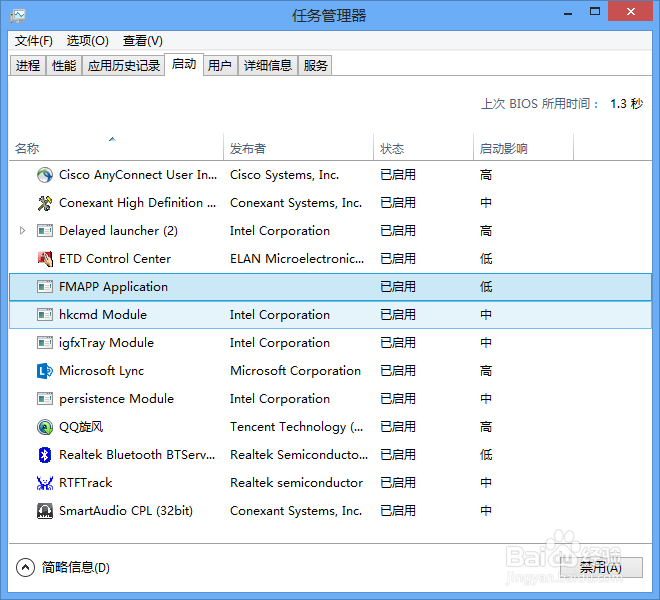660x600 pixels.
Task: Expand the Delayed launcher (2) group
Action: pos(22,231)
